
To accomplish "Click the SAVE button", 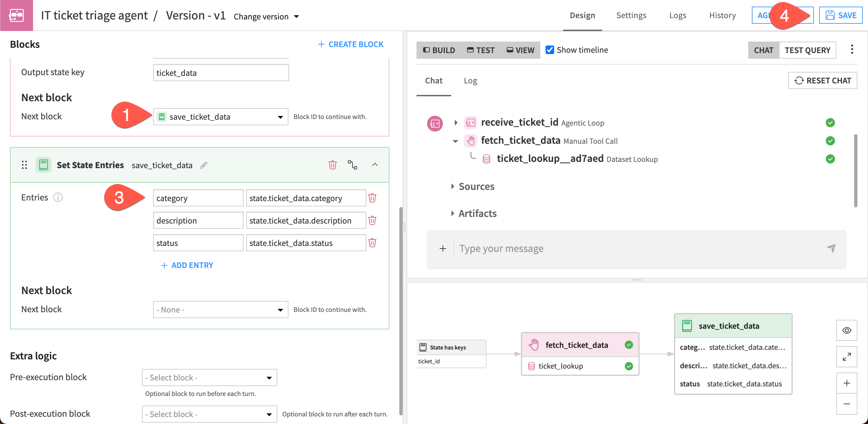I will (840, 15).
